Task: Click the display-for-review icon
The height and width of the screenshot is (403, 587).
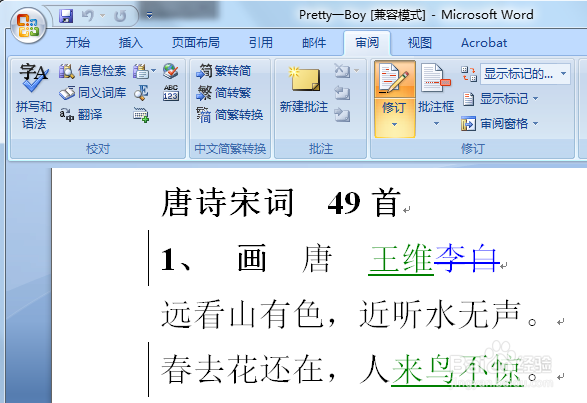Action: tap(469, 73)
